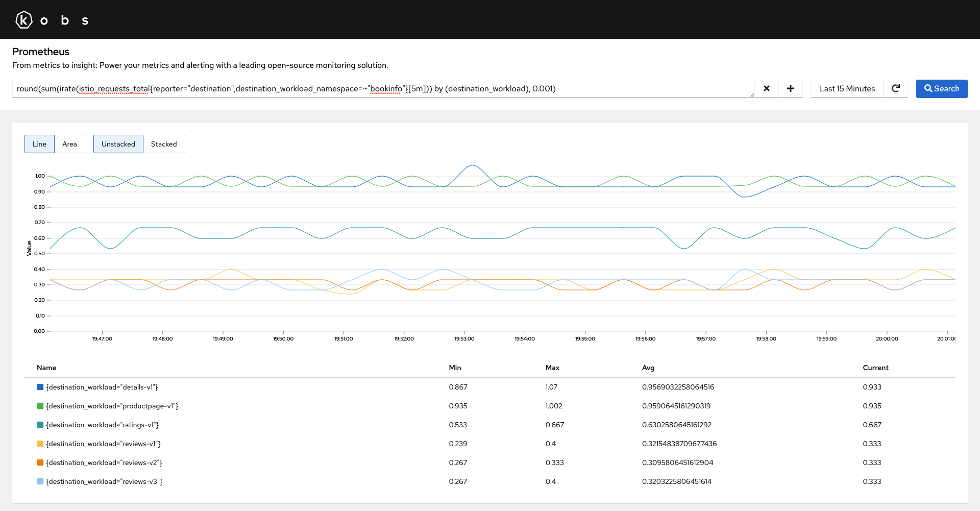
Task: Click the productpage-v1 Max value 1.002
Action: coord(554,406)
